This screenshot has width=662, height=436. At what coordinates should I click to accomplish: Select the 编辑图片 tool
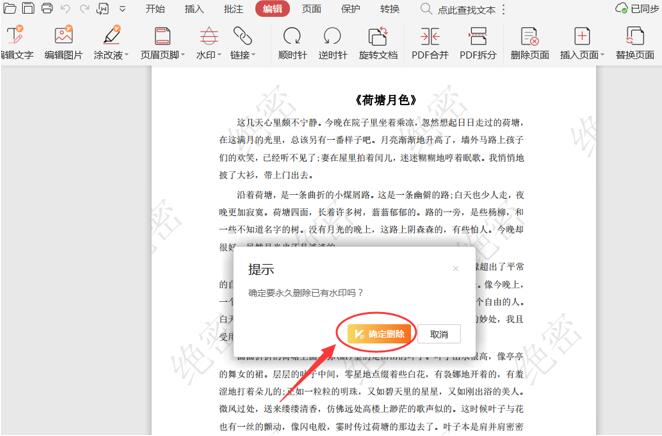64,43
